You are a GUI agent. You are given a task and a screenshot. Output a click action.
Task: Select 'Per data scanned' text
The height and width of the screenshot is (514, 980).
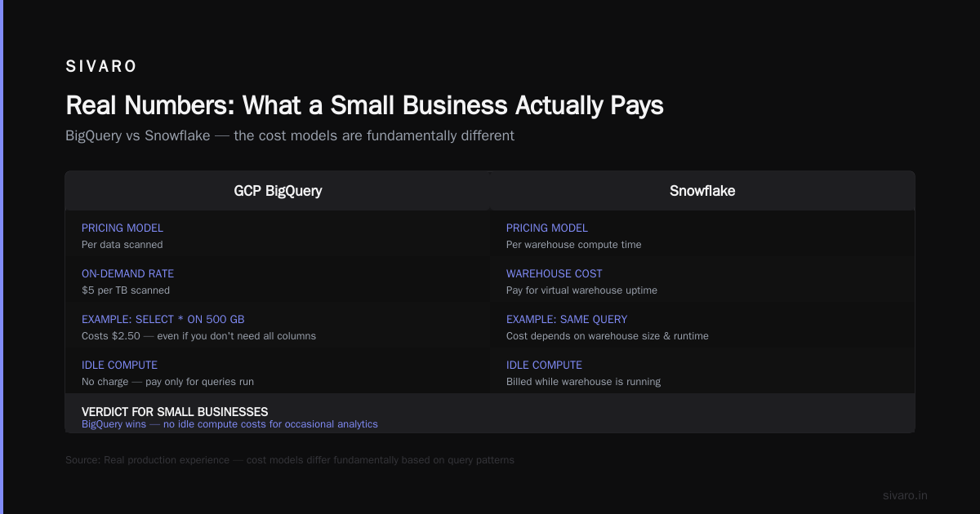(x=122, y=245)
